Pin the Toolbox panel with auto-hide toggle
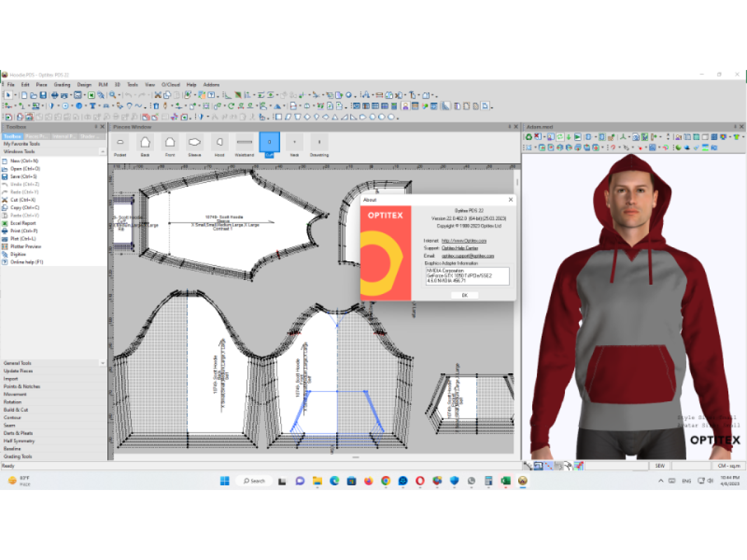This screenshot has width=747, height=560. (x=96, y=127)
